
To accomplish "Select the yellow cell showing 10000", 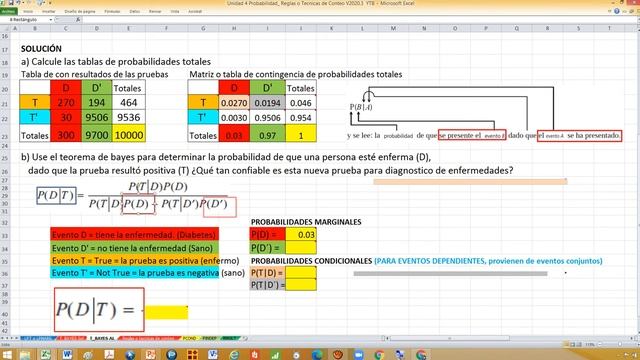I will [129, 135].
